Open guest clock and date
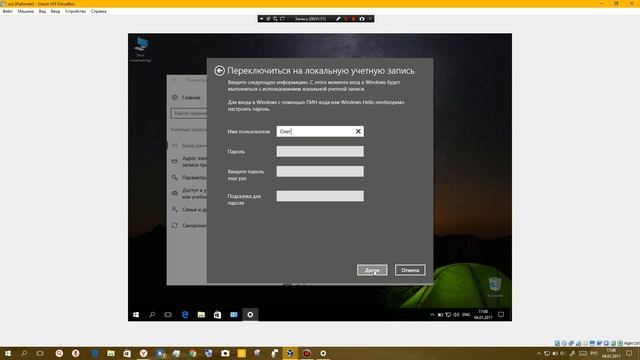Screen dimensions: 640x360 coord(483,315)
